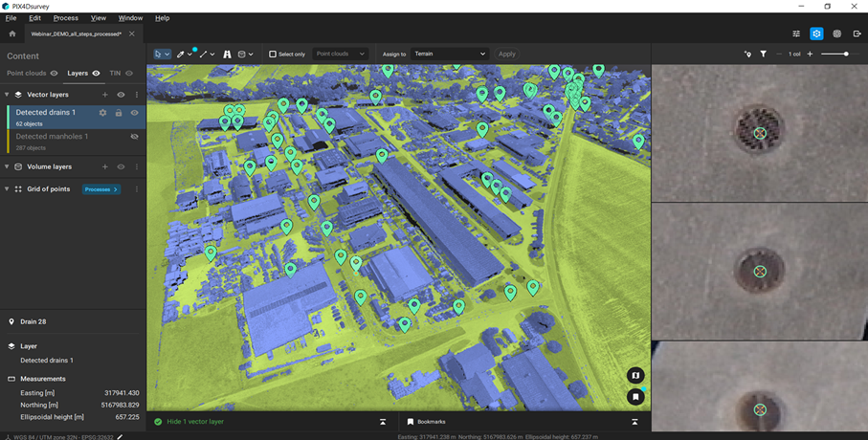The width and height of the screenshot is (868, 440).
Task: Collapse the Volume layers group
Action: point(7,166)
